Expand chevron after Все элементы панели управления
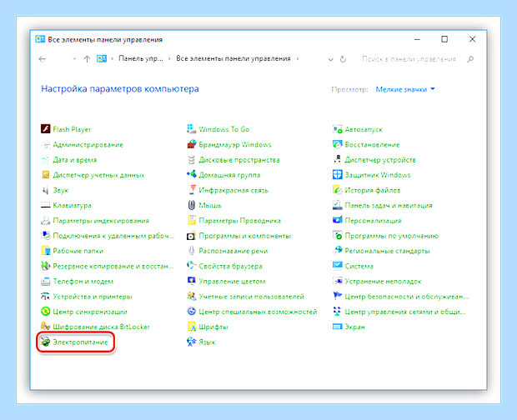Screen dimensions: 517x420 pos(298,58)
